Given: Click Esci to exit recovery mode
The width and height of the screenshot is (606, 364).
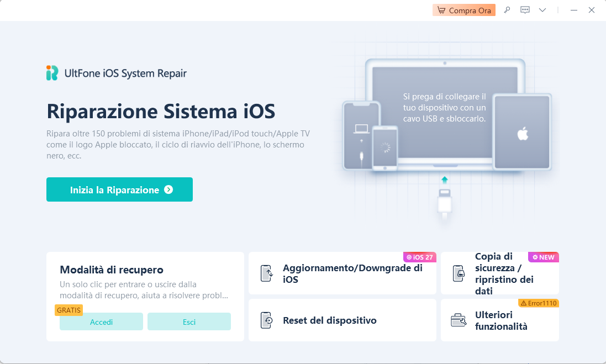Looking at the screenshot, I should tap(189, 321).
